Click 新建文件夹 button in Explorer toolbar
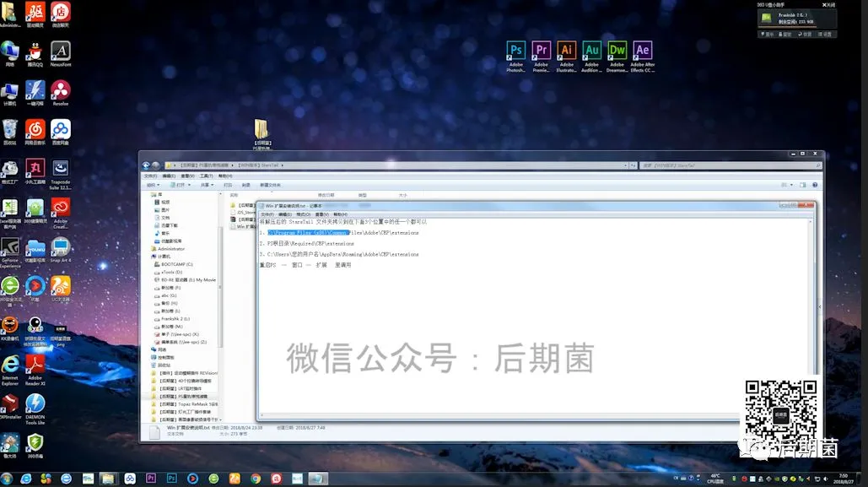Viewport: 868px width, 487px height. click(x=270, y=185)
